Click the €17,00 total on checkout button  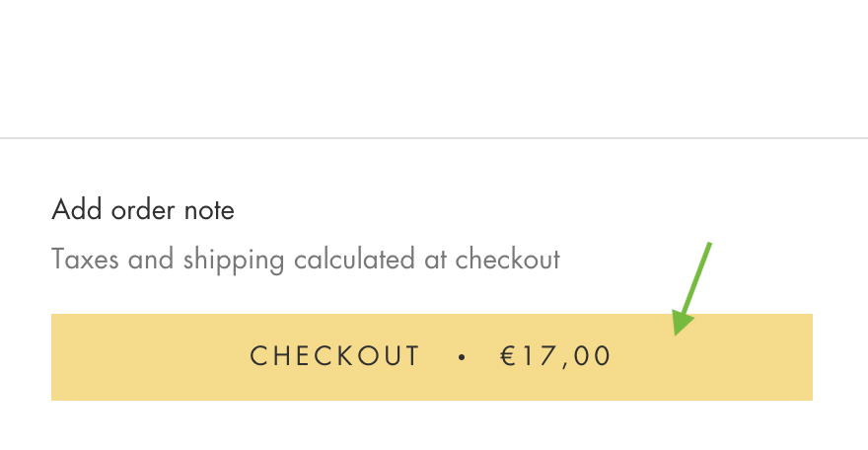pyautogui.click(x=556, y=356)
